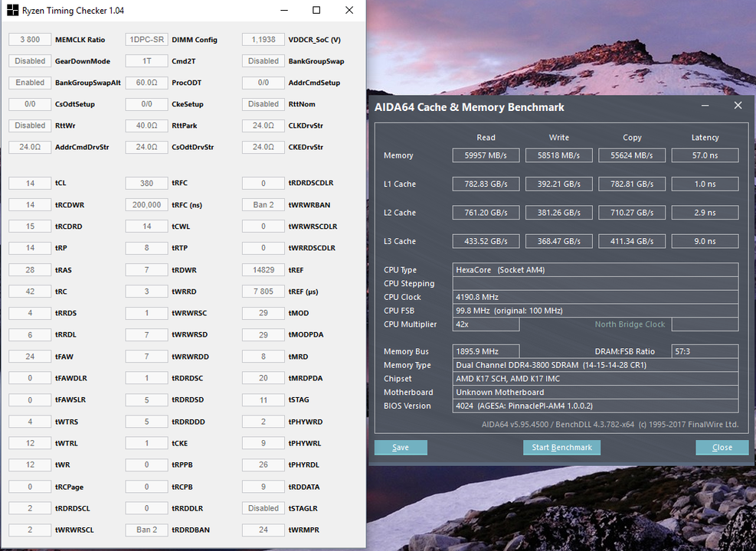Click the Save button in AIDA64
The image size is (756, 551).
[401, 448]
